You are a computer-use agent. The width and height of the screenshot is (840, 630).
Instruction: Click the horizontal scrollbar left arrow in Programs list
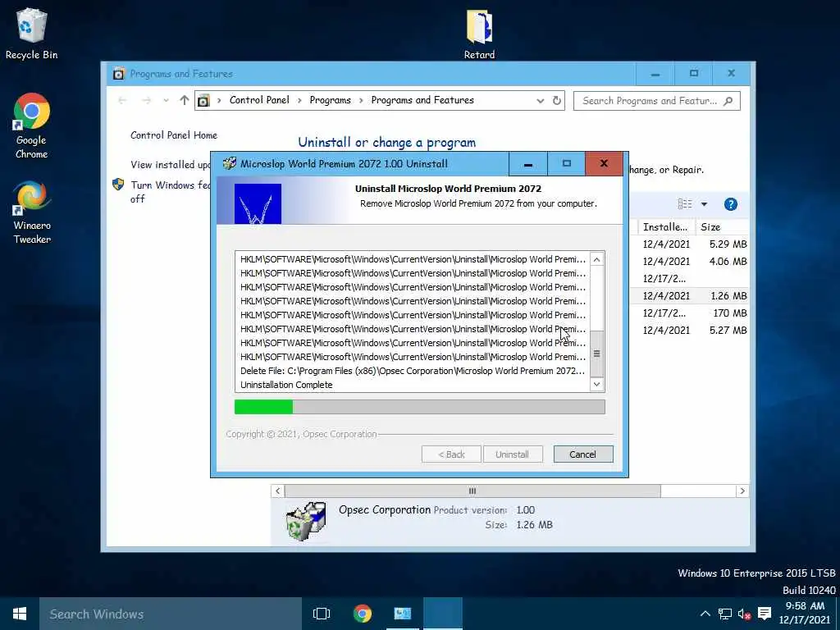tap(277, 491)
